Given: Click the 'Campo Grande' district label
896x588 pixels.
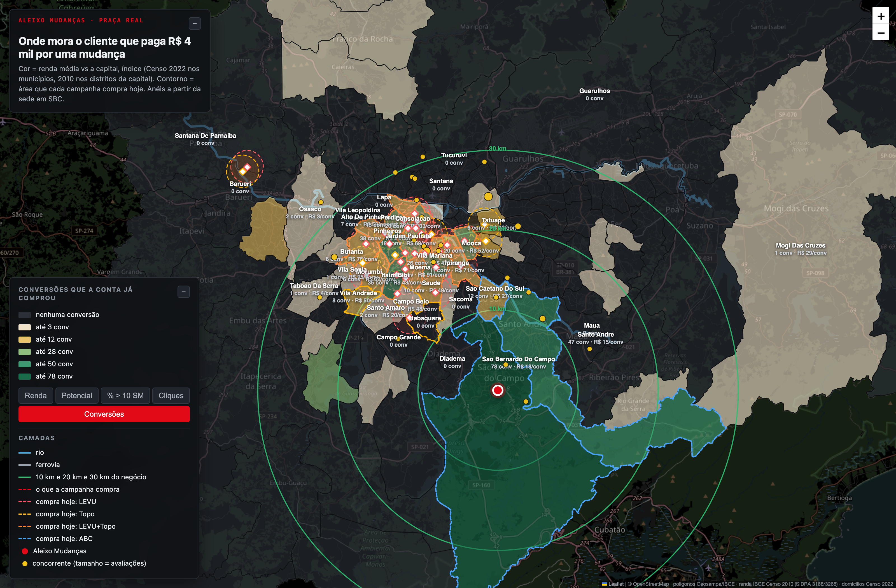Looking at the screenshot, I should [398, 337].
